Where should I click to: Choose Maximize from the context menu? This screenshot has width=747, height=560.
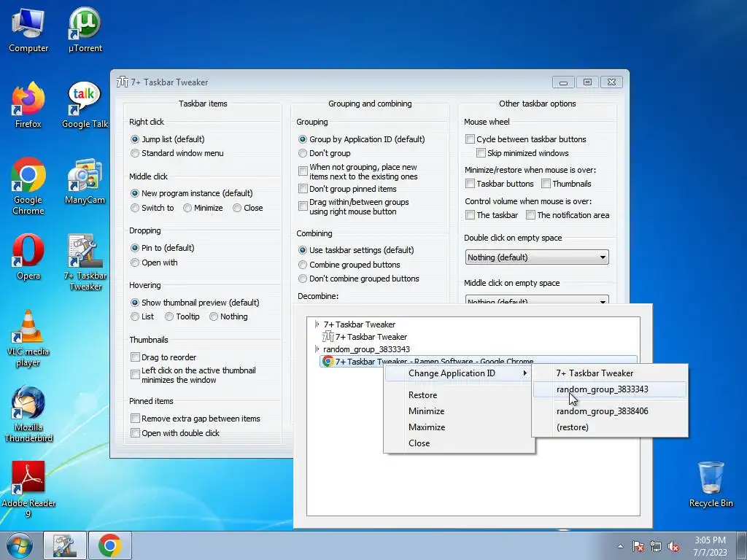(x=458, y=427)
